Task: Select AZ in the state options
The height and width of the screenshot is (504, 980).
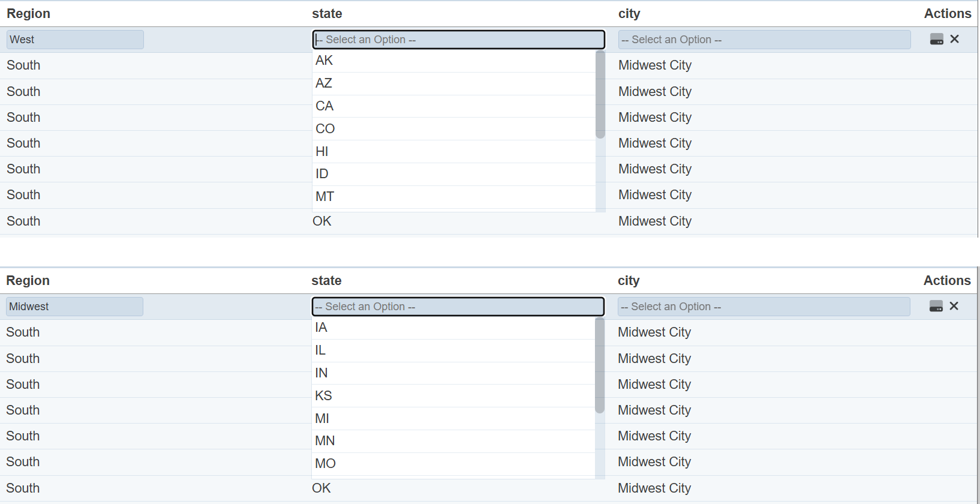Action: tap(324, 83)
